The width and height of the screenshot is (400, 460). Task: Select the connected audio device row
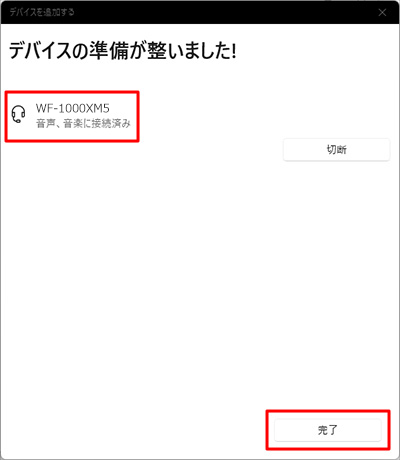pyautogui.click(x=72, y=116)
